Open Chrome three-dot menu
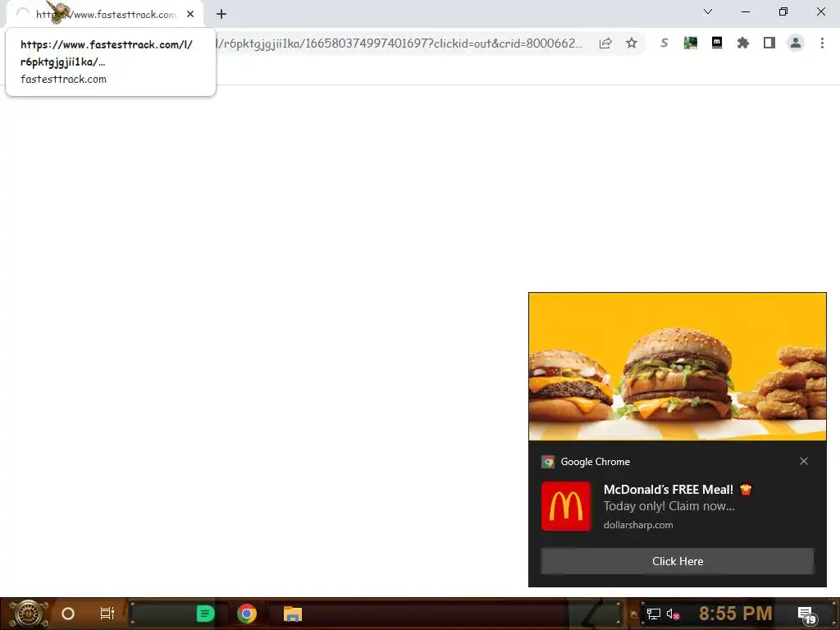This screenshot has width=840, height=630. (x=822, y=43)
